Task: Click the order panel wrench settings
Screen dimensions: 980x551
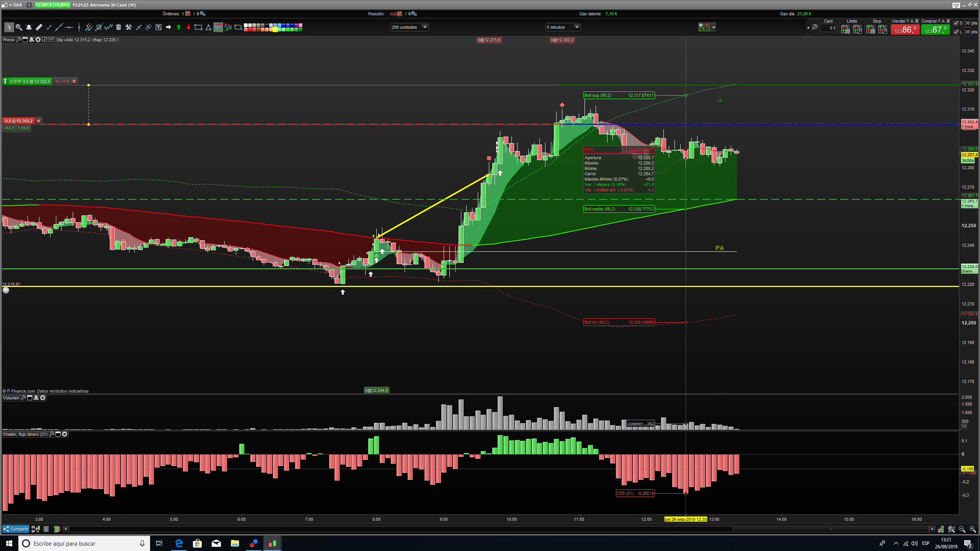Action: 815,27
